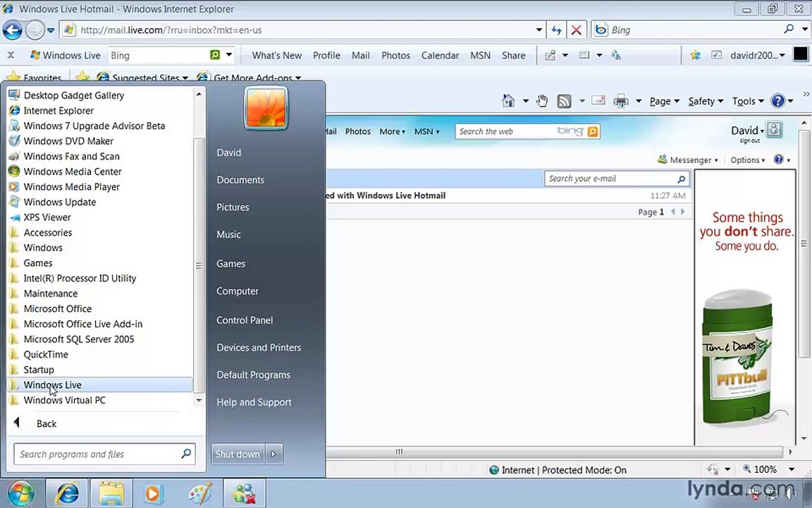
Task: Click the e-mail search magnifier icon
Action: pos(682,179)
